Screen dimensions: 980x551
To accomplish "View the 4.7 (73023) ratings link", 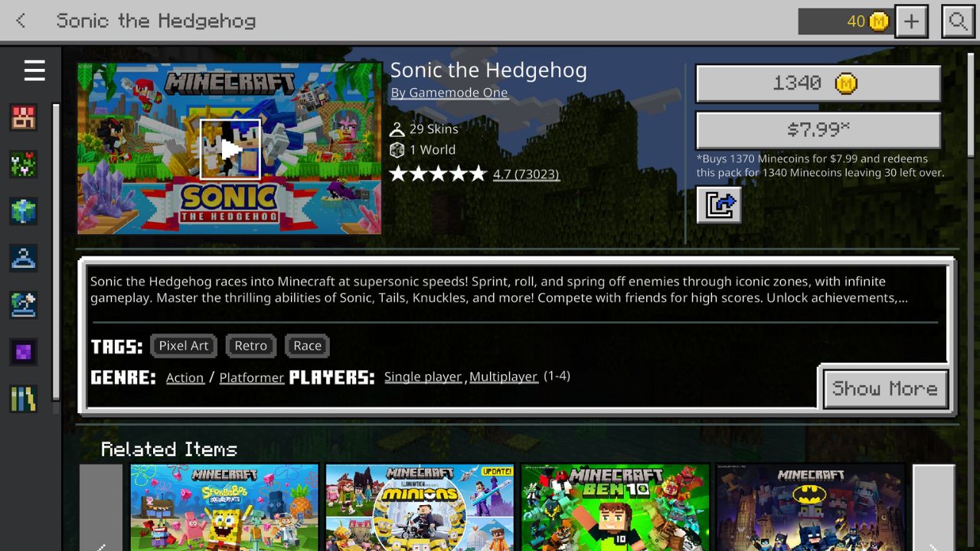I will (526, 174).
